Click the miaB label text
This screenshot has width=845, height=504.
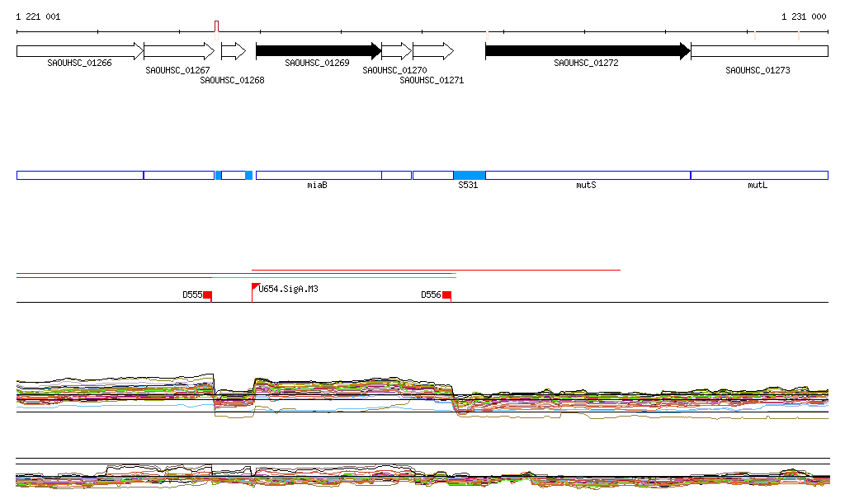pos(317,186)
